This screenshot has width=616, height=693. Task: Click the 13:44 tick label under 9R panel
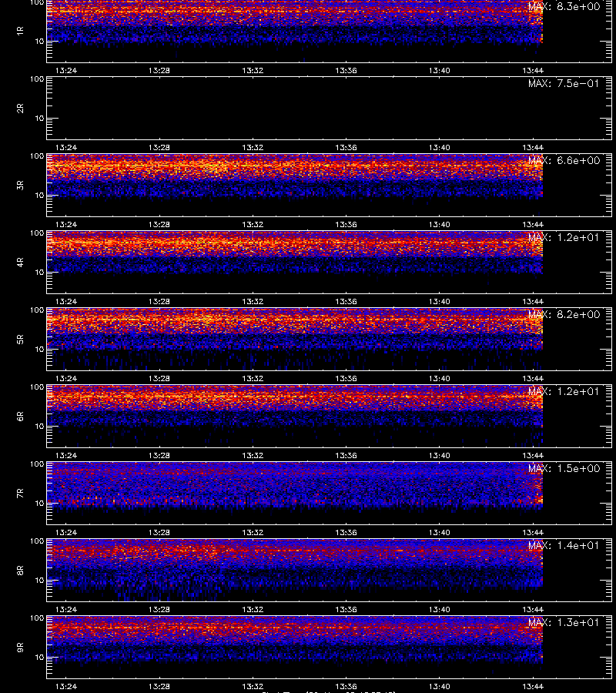(x=533, y=686)
